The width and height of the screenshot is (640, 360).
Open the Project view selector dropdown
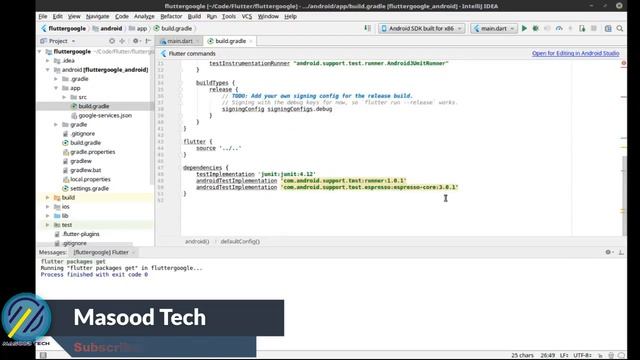pyautogui.click(x=58, y=41)
